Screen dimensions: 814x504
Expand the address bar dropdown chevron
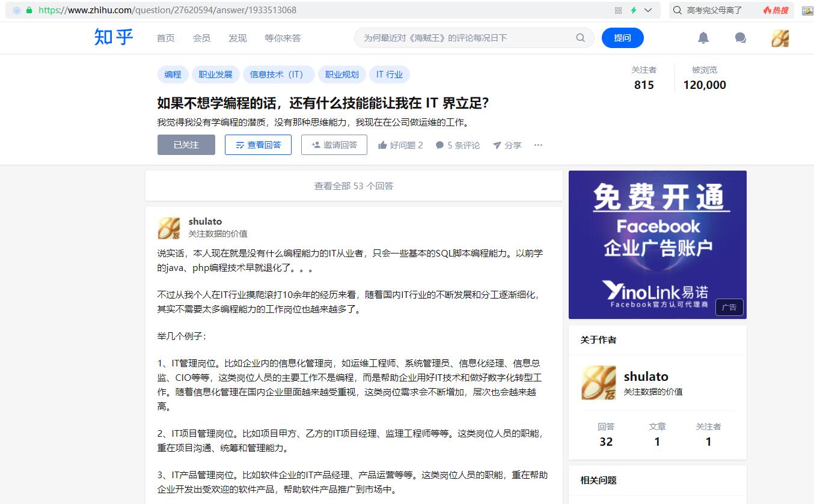pos(648,10)
